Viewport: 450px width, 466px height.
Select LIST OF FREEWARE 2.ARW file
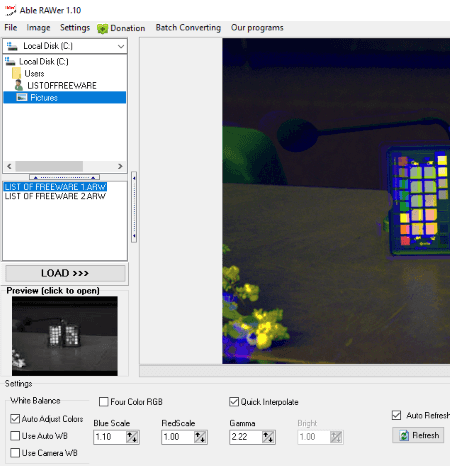[x=55, y=196]
